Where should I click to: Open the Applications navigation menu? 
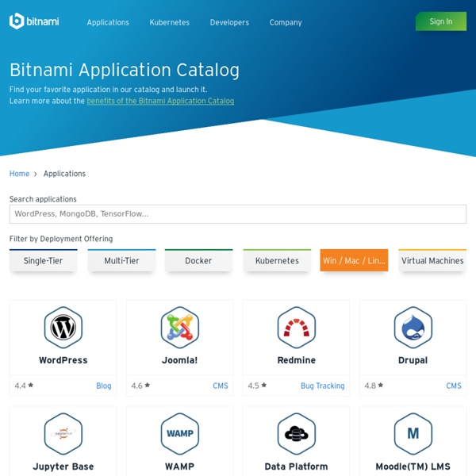pos(108,22)
